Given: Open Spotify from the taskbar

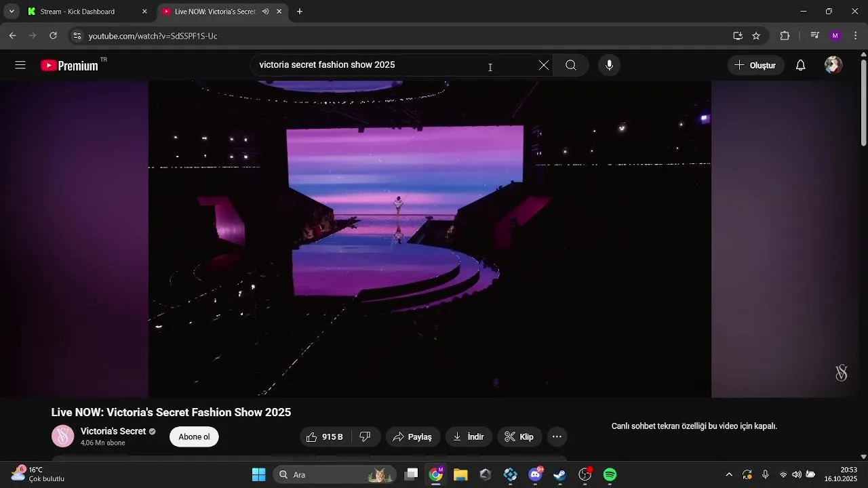Looking at the screenshot, I should point(610,474).
